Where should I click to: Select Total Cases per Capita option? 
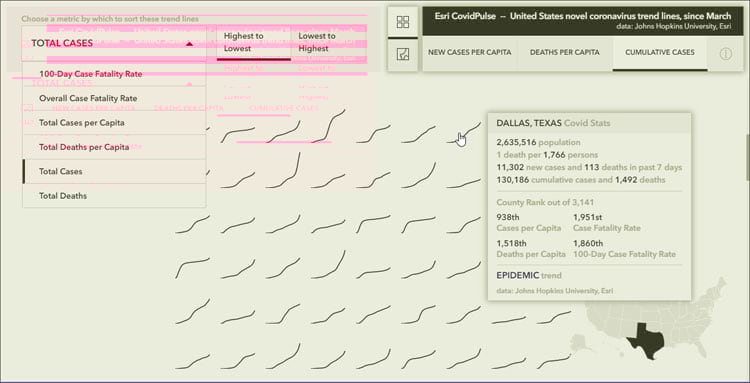click(114, 123)
